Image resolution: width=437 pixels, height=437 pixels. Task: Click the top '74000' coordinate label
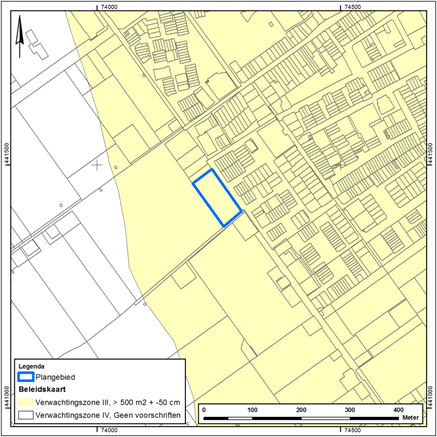click(x=110, y=7)
